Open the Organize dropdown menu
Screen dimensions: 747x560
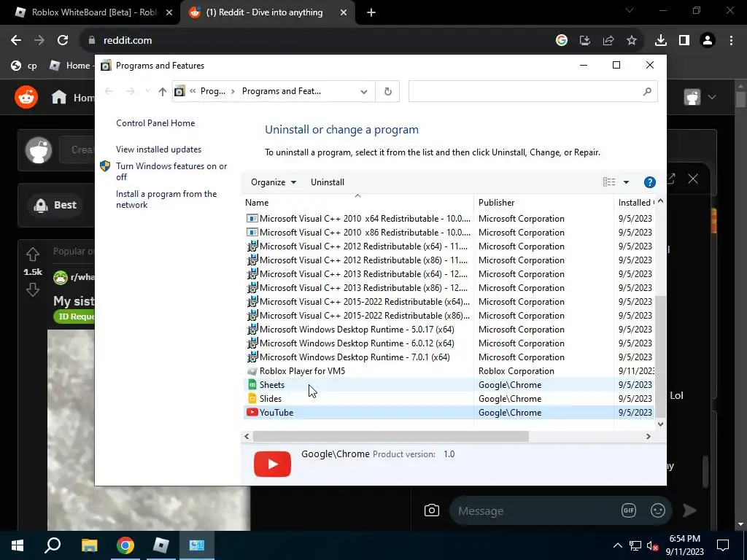(x=274, y=182)
